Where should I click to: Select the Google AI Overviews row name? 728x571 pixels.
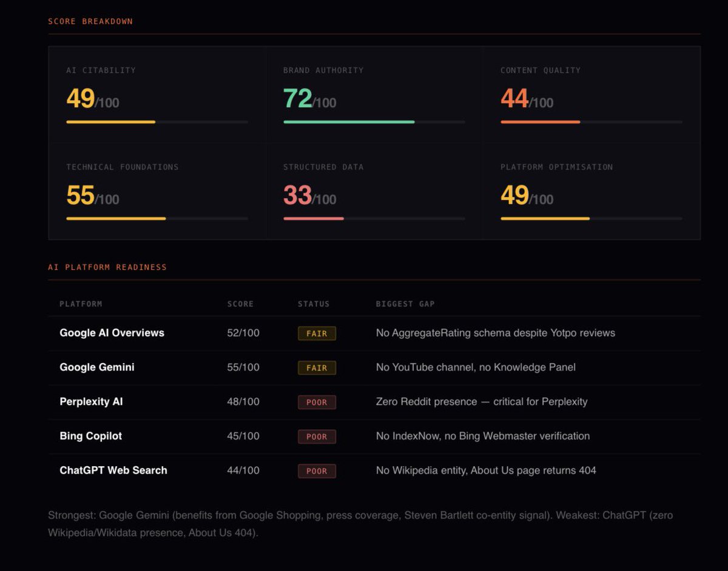[112, 333]
